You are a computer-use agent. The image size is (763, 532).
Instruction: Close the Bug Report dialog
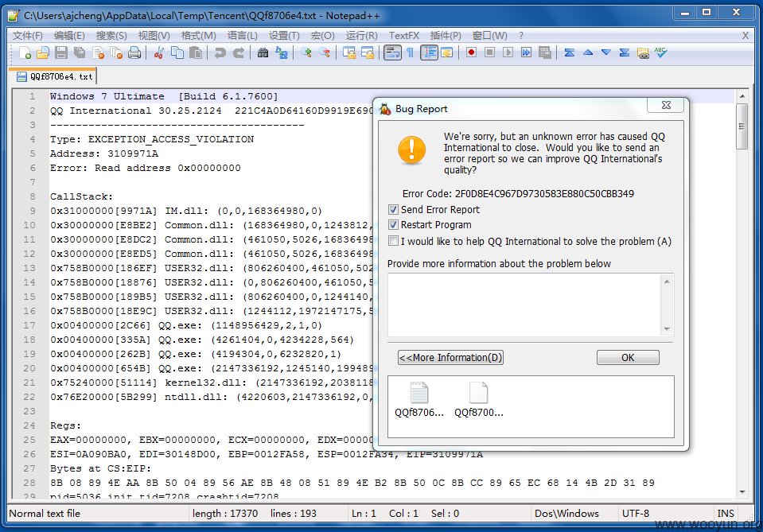[x=666, y=105]
